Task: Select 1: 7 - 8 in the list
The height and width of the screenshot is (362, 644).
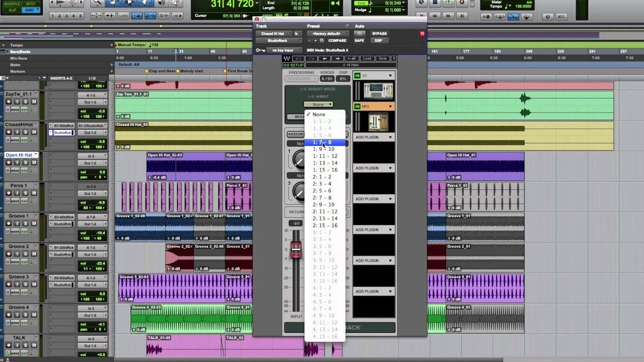Action: tap(325, 142)
